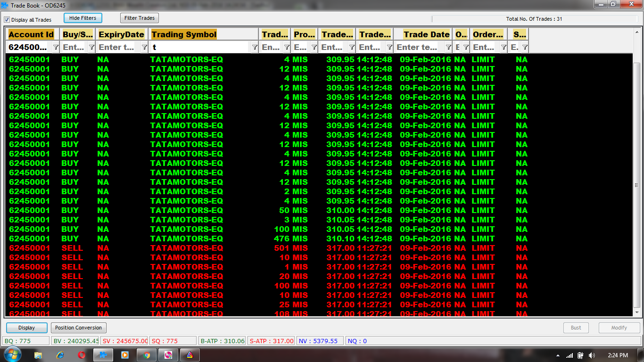Image resolution: width=644 pixels, height=362 pixels.
Task: Launch Internet Explorer from the taskbar
Action: (x=60, y=355)
